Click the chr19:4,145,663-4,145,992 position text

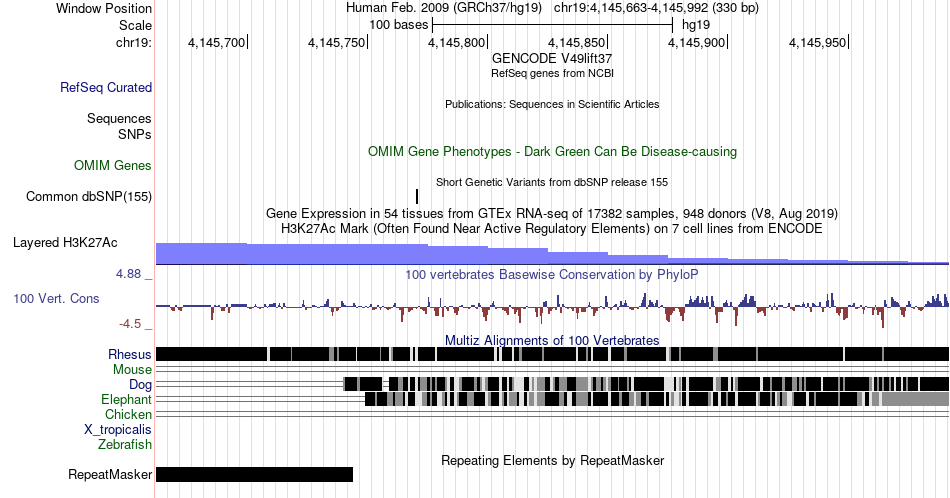(656, 8)
